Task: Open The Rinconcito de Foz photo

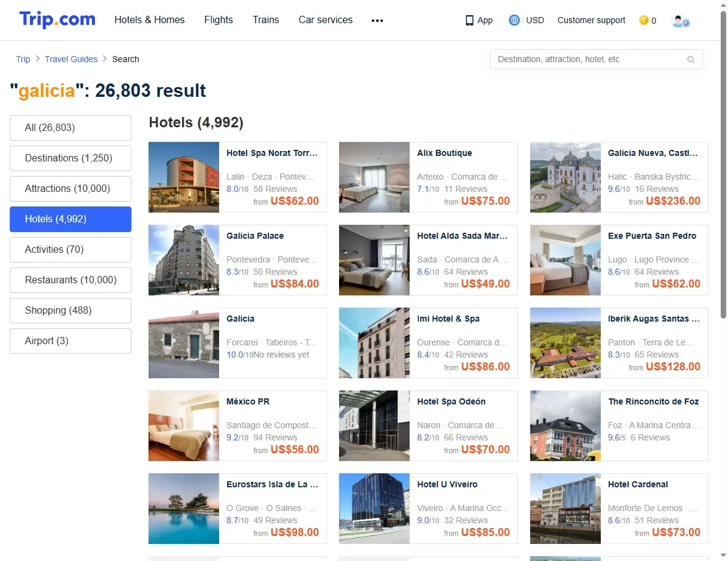Action: 565,426
